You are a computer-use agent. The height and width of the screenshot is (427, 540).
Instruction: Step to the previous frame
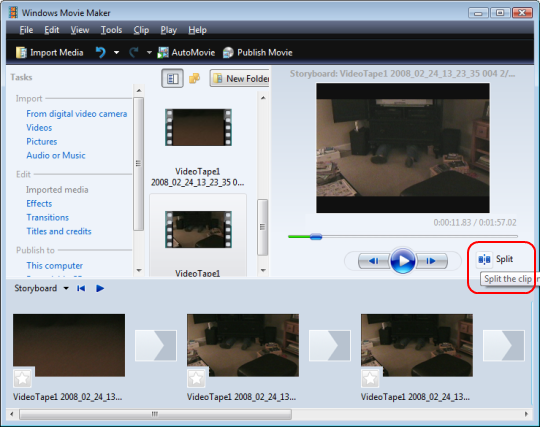(x=374, y=261)
